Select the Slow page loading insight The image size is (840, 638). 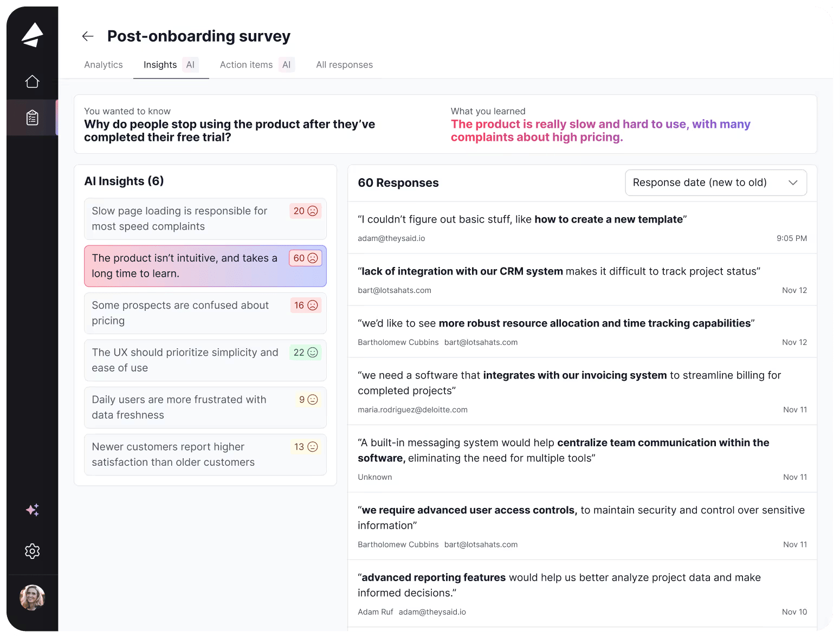[205, 219]
